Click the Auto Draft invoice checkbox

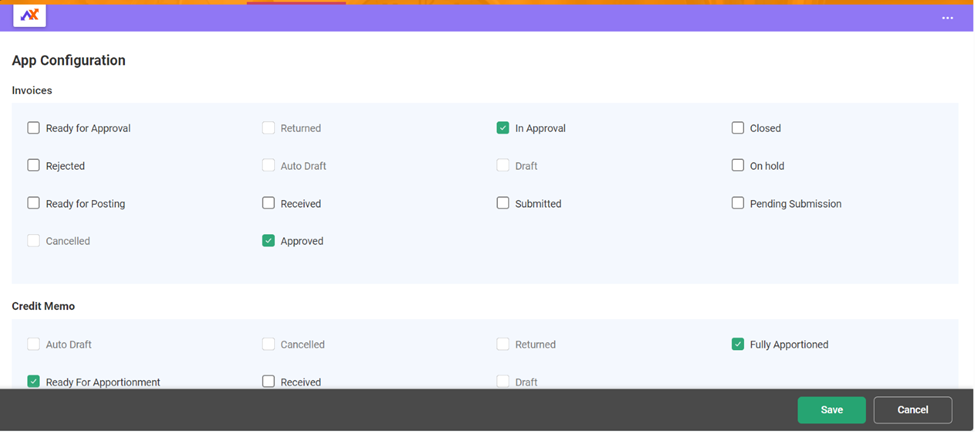pos(268,166)
